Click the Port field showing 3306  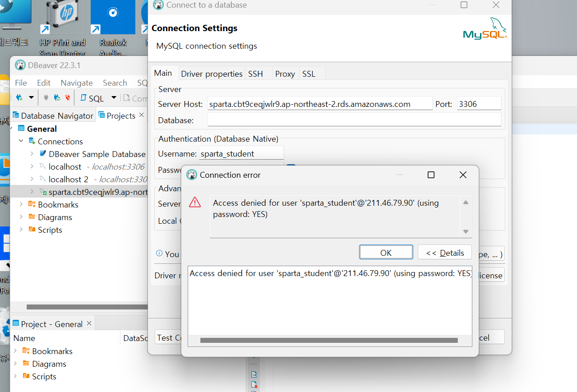[479, 104]
